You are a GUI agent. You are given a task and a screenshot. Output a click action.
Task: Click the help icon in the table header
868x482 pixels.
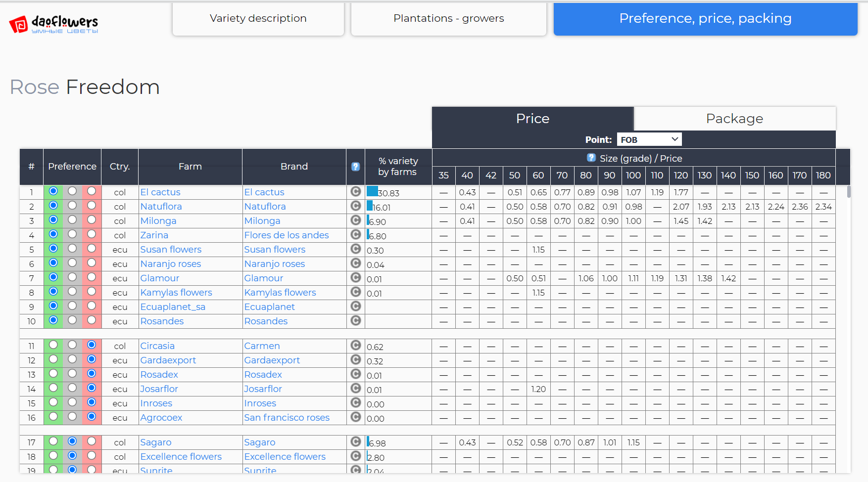[x=355, y=167]
